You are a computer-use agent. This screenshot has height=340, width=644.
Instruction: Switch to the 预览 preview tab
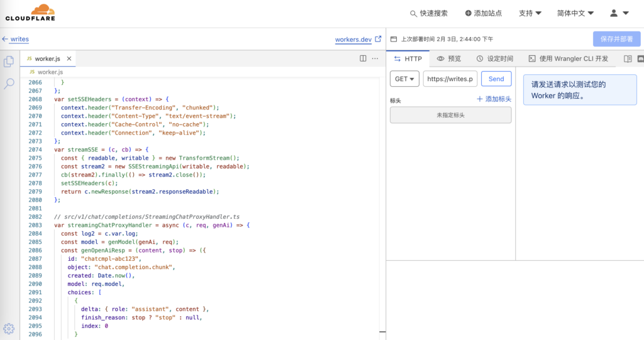pyautogui.click(x=449, y=58)
